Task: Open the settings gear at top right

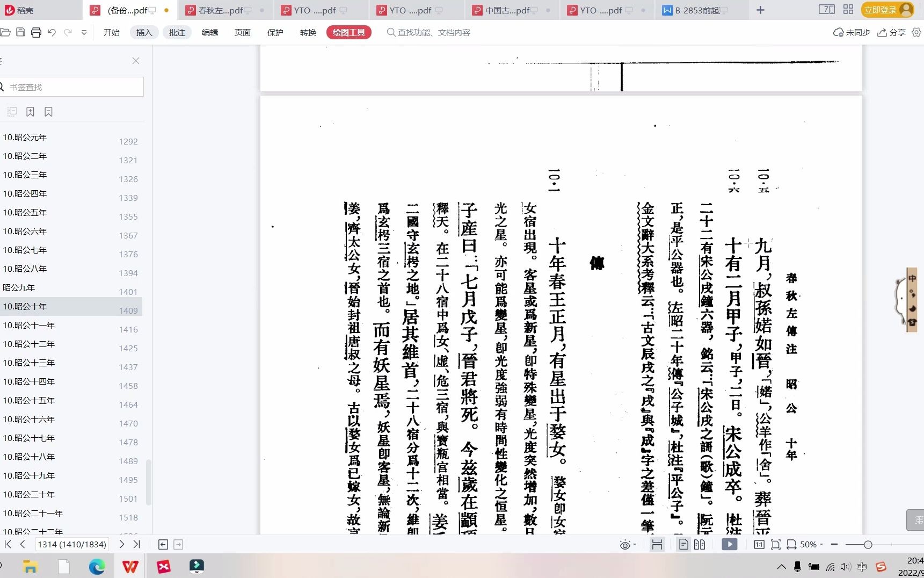Action: 916,32
